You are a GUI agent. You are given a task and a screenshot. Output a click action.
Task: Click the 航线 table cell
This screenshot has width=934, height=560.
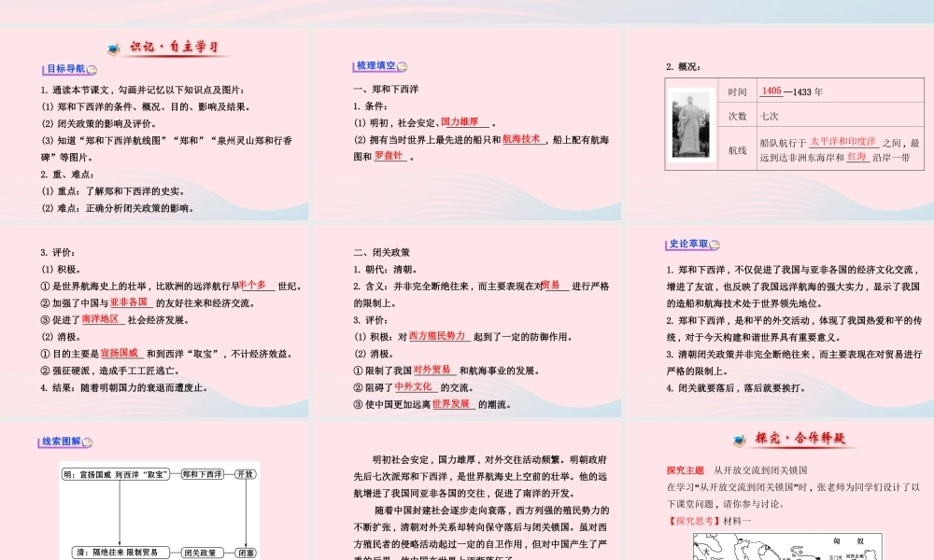(738, 150)
